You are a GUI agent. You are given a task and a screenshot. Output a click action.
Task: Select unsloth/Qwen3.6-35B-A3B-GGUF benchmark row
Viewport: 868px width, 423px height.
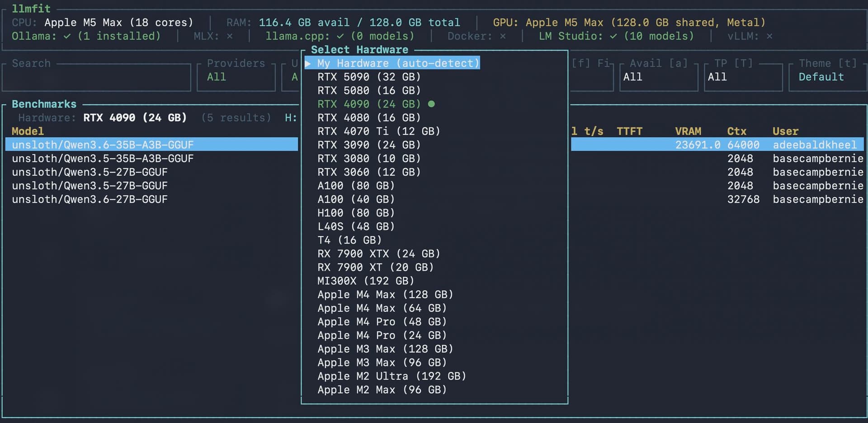151,145
